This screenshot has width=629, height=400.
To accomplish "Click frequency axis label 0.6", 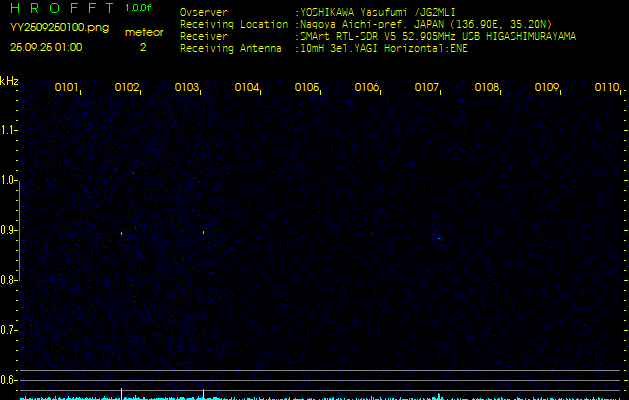I will (x=7, y=380).
